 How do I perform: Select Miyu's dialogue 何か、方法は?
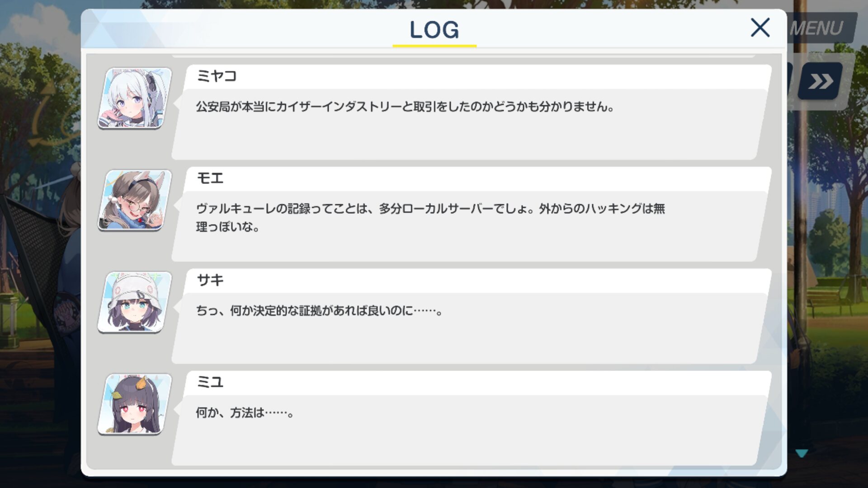click(245, 413)
